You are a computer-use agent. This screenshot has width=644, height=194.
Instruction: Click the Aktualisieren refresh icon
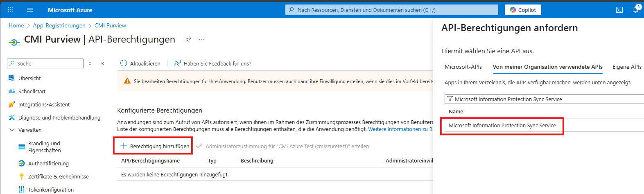pos(124,63)
